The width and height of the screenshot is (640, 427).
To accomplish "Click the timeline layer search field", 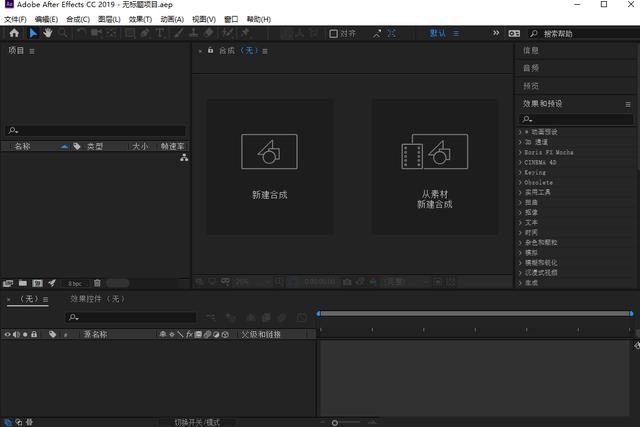I will [131, 317].
